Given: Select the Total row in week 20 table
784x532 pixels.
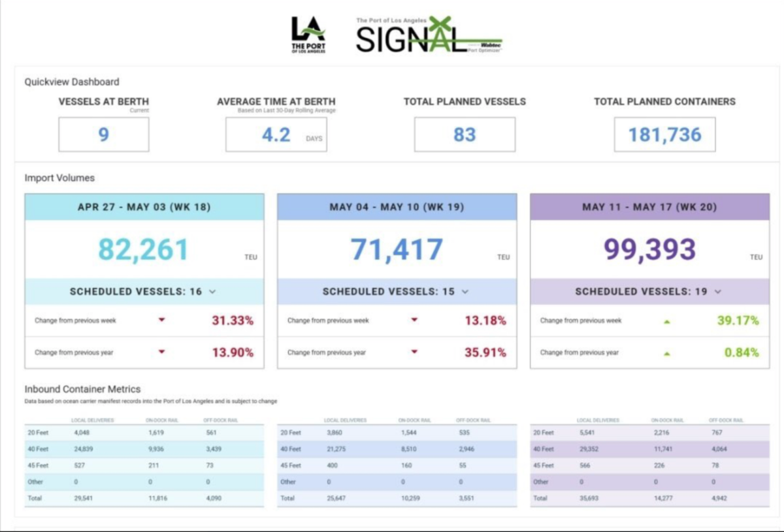Looking at the screenshot, I should click(649, 498).
